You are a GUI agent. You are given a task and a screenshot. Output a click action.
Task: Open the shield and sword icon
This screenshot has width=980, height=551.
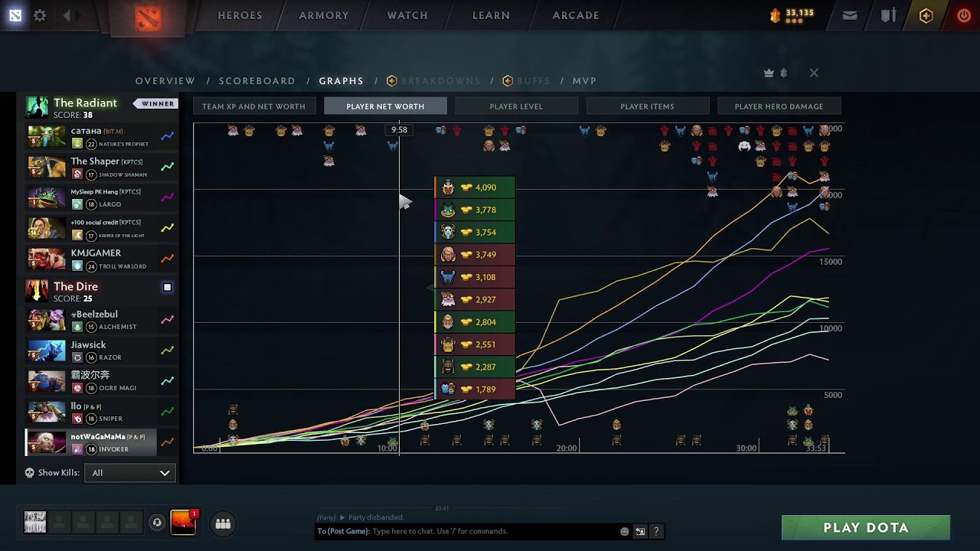pos(888,15)
